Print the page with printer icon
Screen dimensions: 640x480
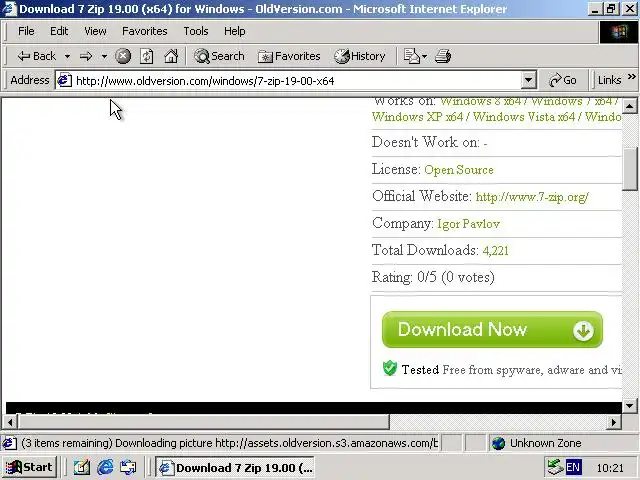coord(443,56)
